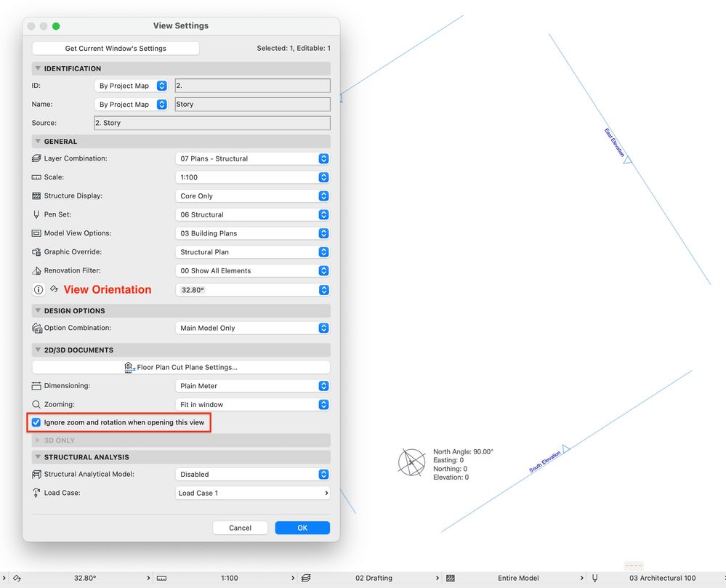Image resolution: width=726 pixels, height=588 pixels.
Task: Click the South Elevation marker triangle
Action: [565, 447]
